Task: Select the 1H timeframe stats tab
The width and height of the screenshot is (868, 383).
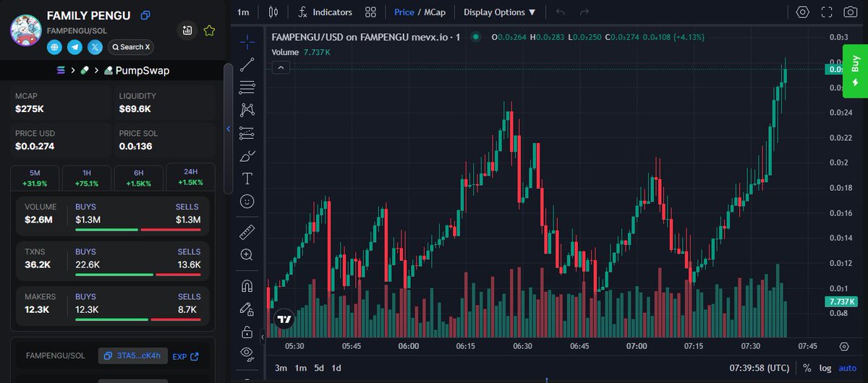Action: [87, 178]
